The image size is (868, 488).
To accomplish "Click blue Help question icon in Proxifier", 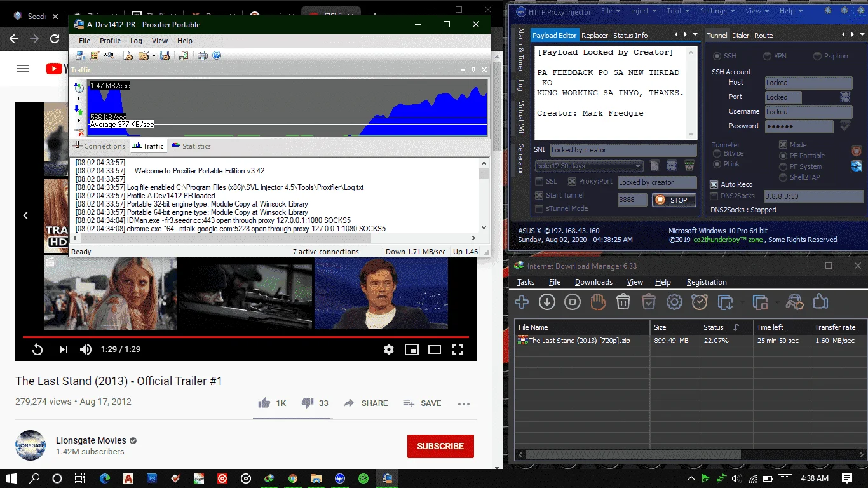I will 217,56.
